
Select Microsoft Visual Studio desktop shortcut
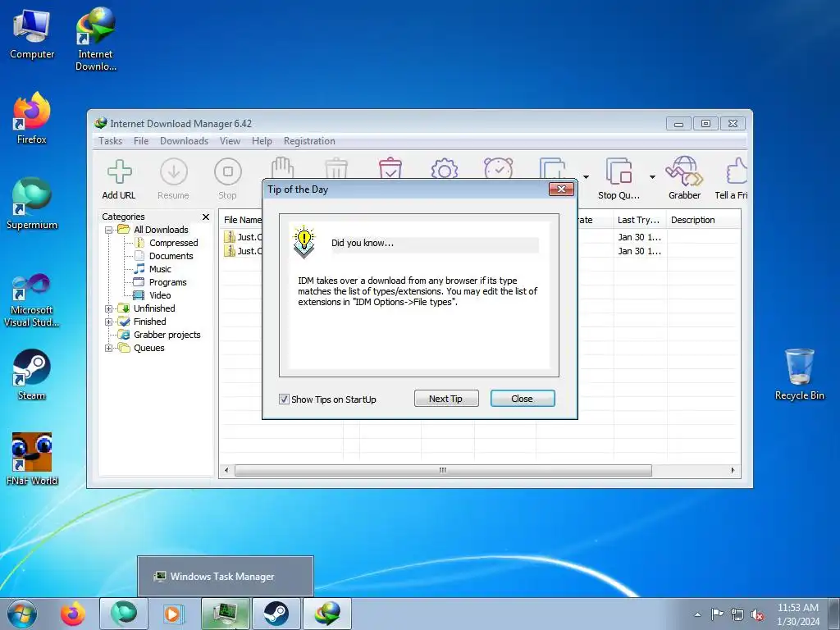click(x=32, y=300)
